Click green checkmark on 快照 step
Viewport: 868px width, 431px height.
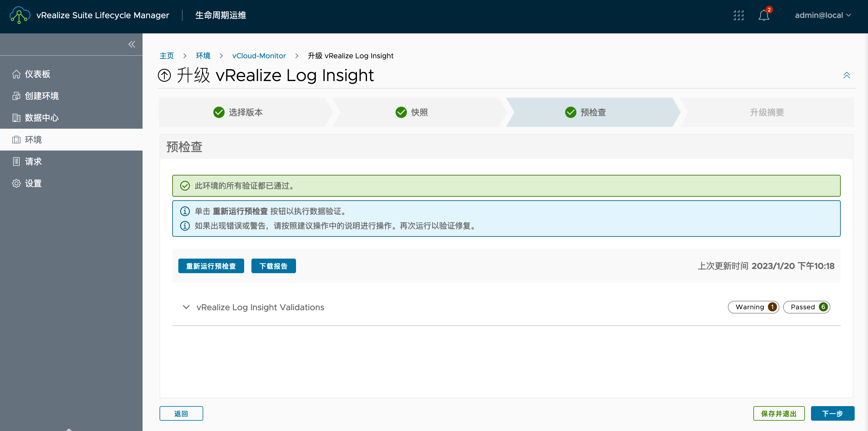[401, 112]
